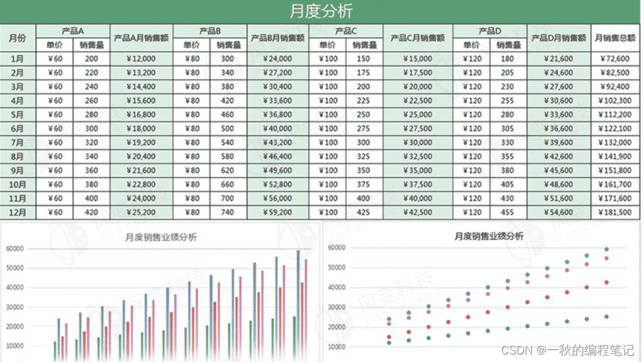The width and height of the screenshot is (644, 362).
Task: Select the 500 sales quantity cell
Action: [x=228, y=128]
